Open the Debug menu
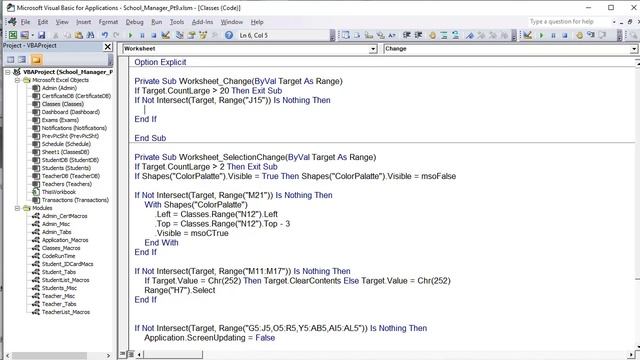Viewport: 640px width, 360px height. point(134,22)
